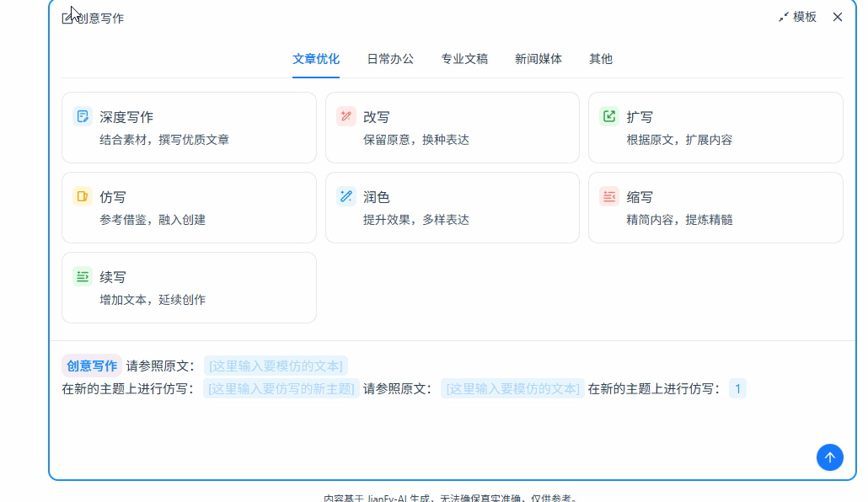Select the 其他 tab
This screenshot has height=502, width=868.
(x=600, y=59)
